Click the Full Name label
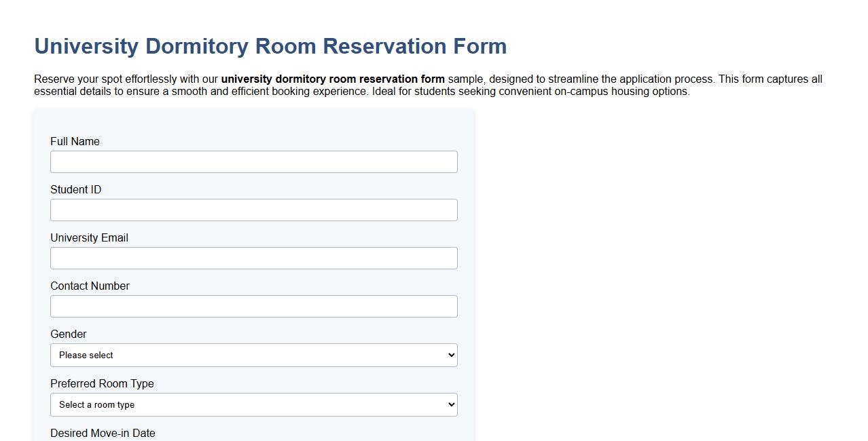 (x=75, y=141)
